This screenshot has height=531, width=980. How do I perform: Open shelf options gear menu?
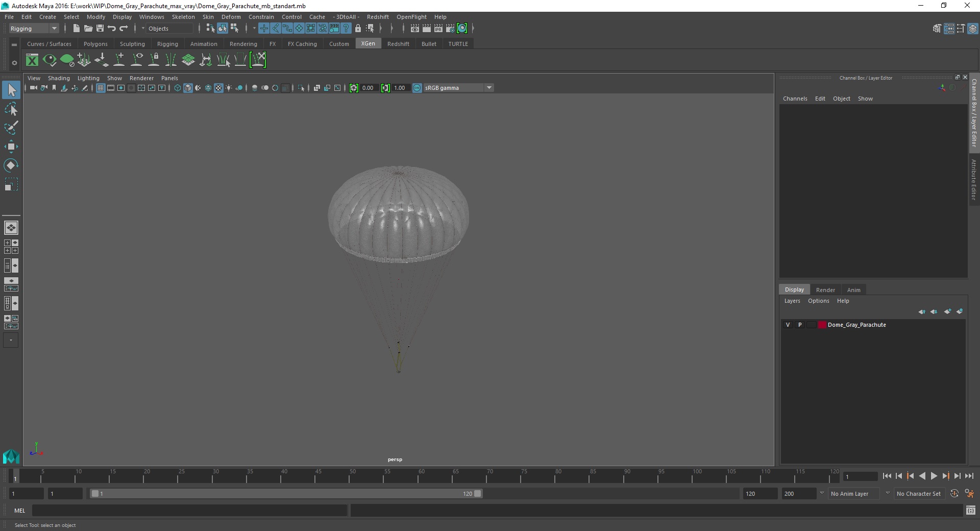(14, 63)
